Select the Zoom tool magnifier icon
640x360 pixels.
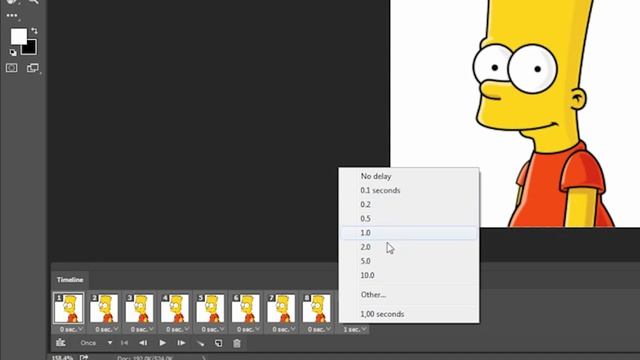point(33,2)
